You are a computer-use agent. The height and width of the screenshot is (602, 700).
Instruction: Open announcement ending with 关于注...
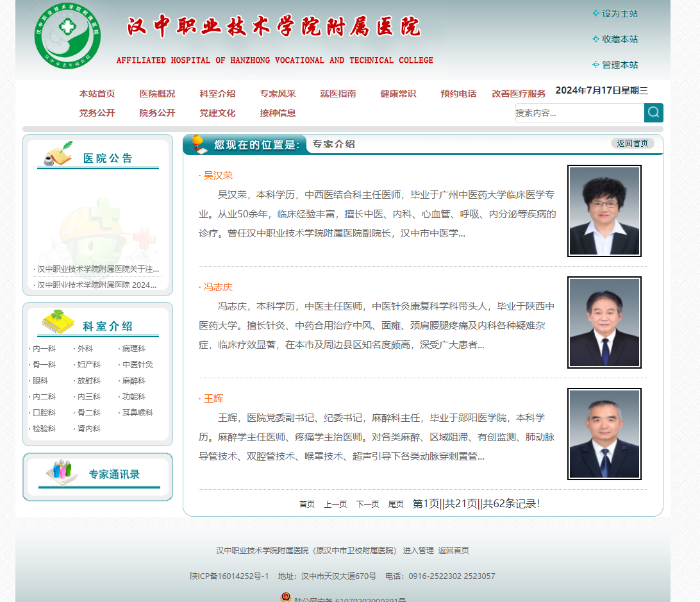[98, 269]
